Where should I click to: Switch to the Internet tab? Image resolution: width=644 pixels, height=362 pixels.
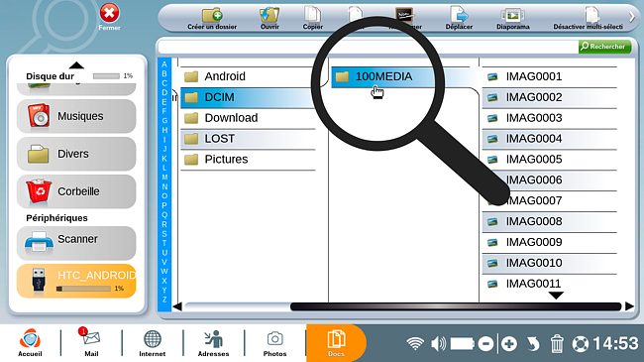pyautogui.click(x=153, y=343)
